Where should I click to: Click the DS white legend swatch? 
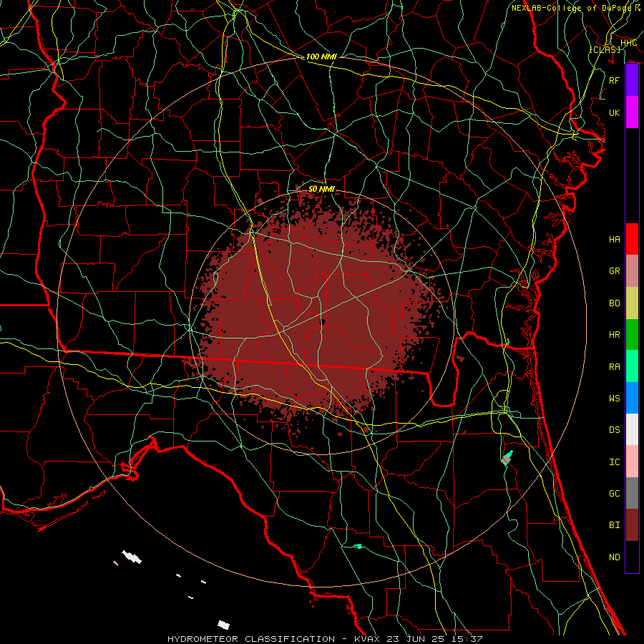coord(632,429)
